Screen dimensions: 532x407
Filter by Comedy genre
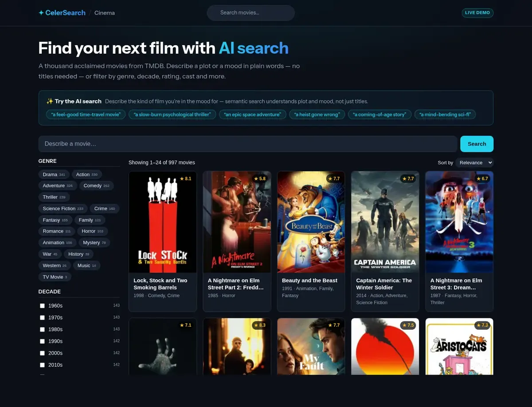[x=96, y=186]
